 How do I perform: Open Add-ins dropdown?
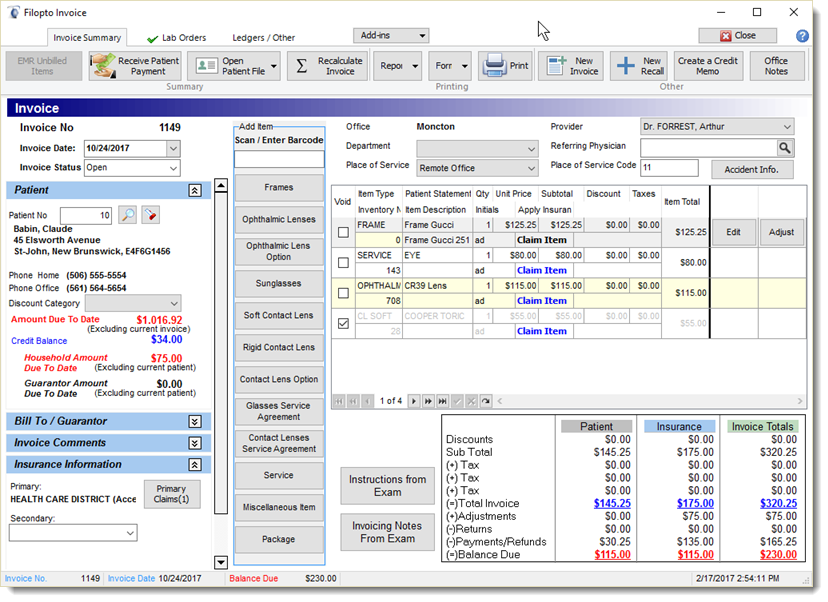tap(391, 35)
